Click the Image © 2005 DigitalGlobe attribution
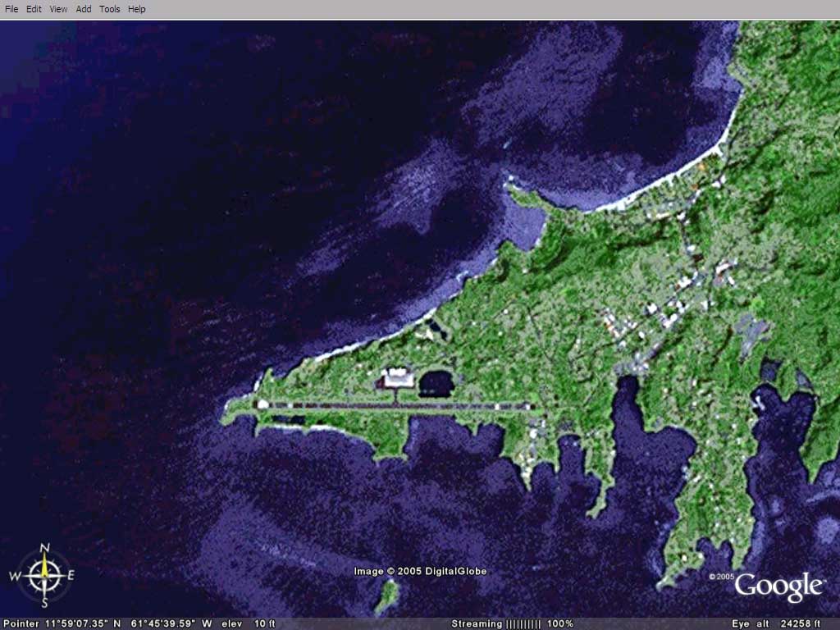Image resolution: width=840 pixels, height=630 pixels. (x=420, y=571)
